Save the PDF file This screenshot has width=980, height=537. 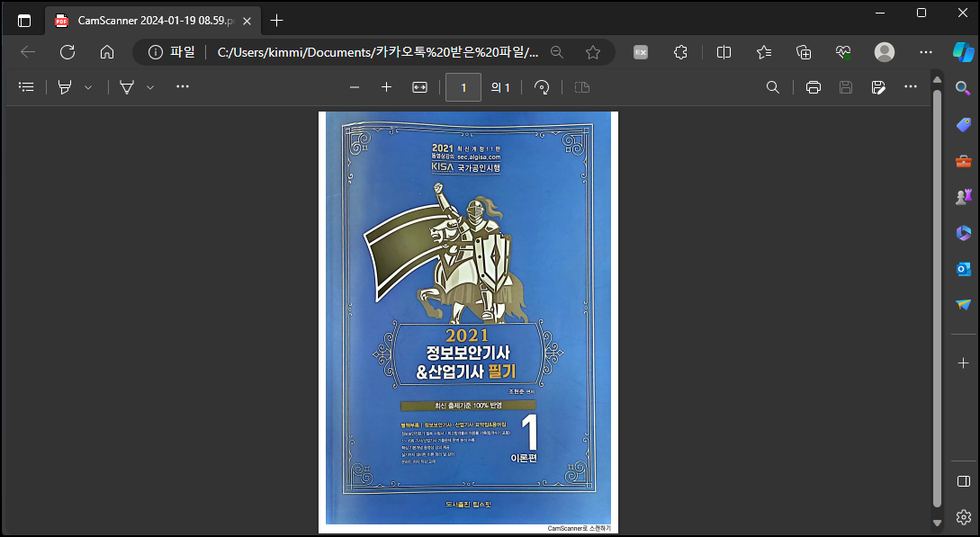click(x=846, y=87)
